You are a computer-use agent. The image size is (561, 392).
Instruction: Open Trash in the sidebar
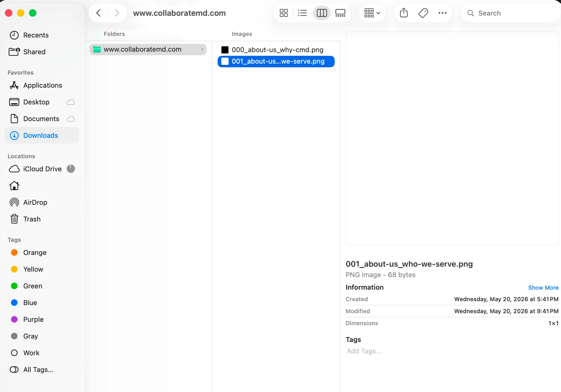(x=42, y=219)
